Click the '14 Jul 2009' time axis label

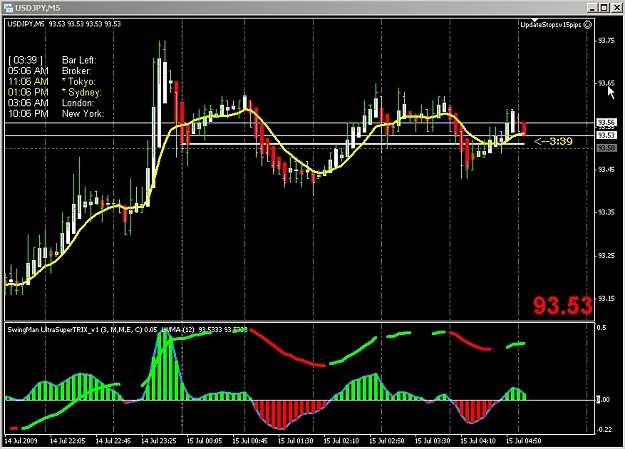click(x=21, y=441)
